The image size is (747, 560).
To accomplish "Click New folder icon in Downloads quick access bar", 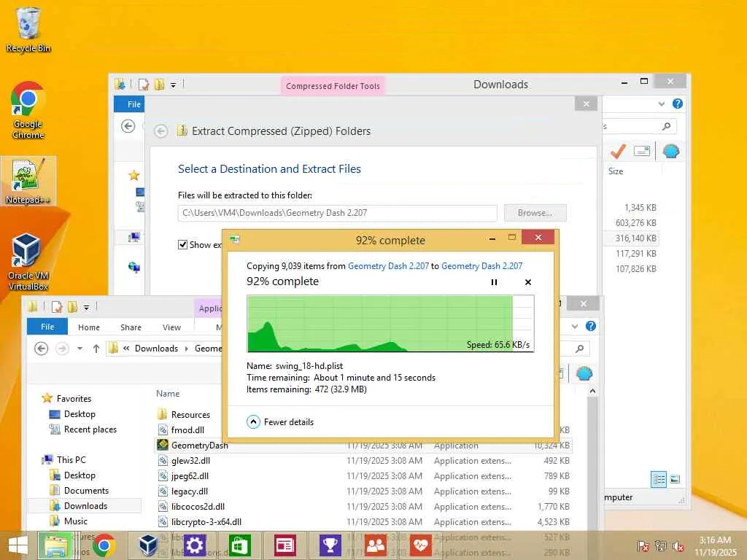I will pyautogui.click(x=160, y=85).
